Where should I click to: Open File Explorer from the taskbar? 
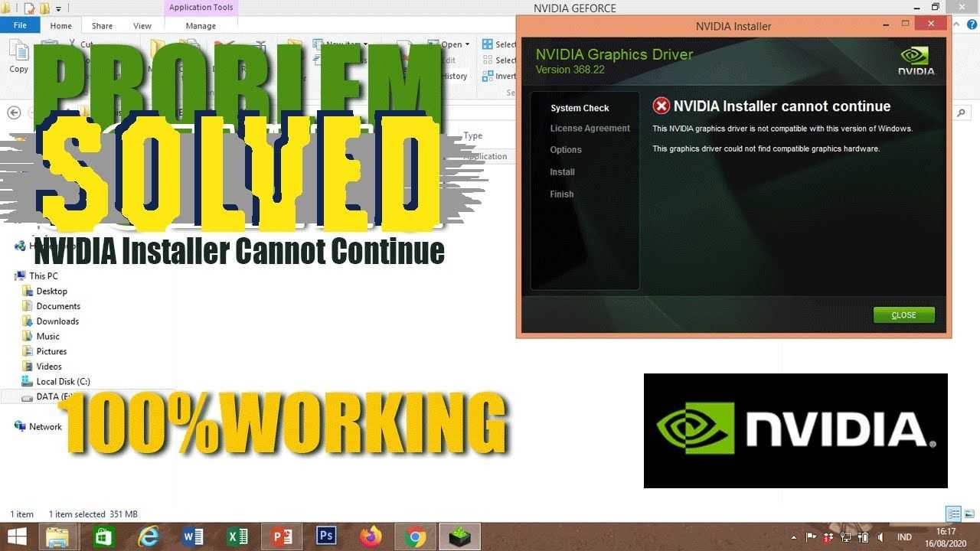click(59, 537)
